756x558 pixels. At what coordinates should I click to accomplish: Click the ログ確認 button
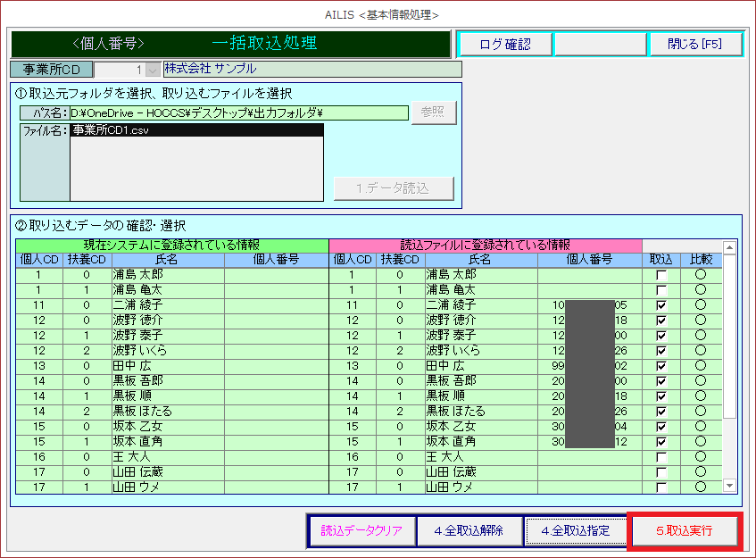(x=504, y=44)
